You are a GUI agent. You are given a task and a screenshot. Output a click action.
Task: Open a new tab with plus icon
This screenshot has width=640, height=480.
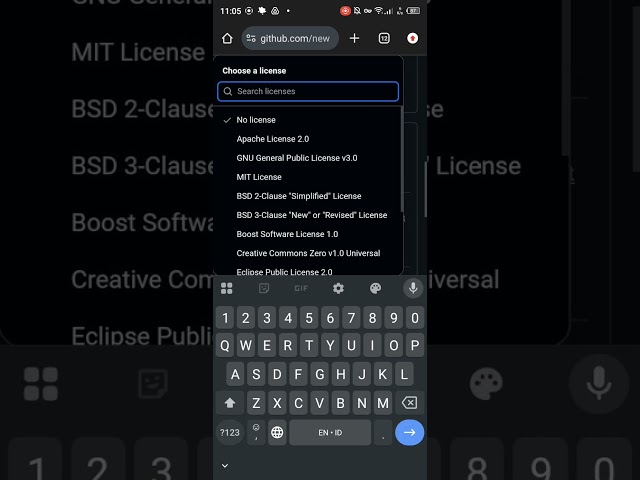pyautogui.click(x=354, y=38)
